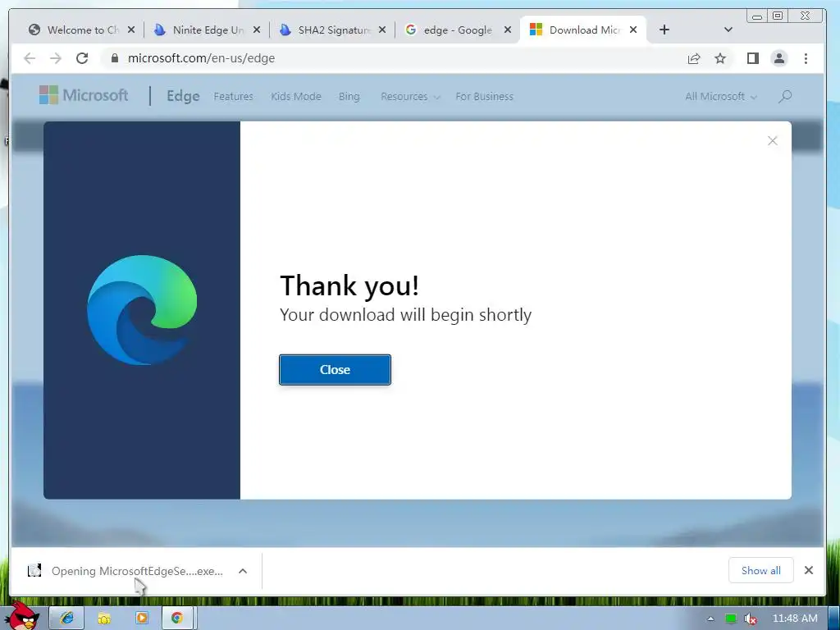Select the Download Microsoft Edge tab
The height and width of the screenshot is (630, 840).
tap(583, 30)
